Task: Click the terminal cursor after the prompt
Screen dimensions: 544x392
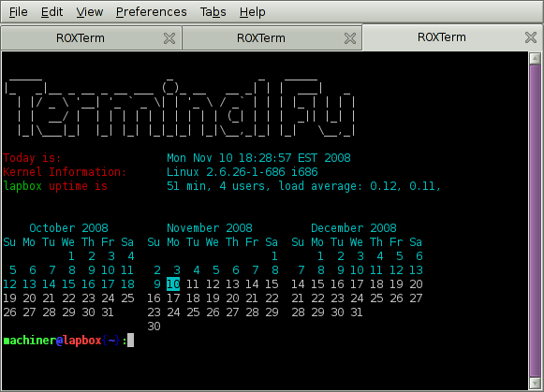Action: point(130,341)
